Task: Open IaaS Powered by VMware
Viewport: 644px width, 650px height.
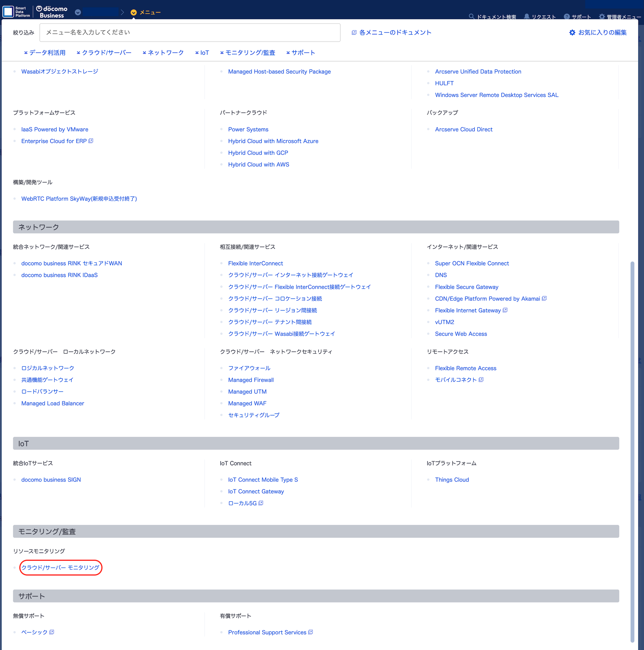Action: tap(55, 129)
